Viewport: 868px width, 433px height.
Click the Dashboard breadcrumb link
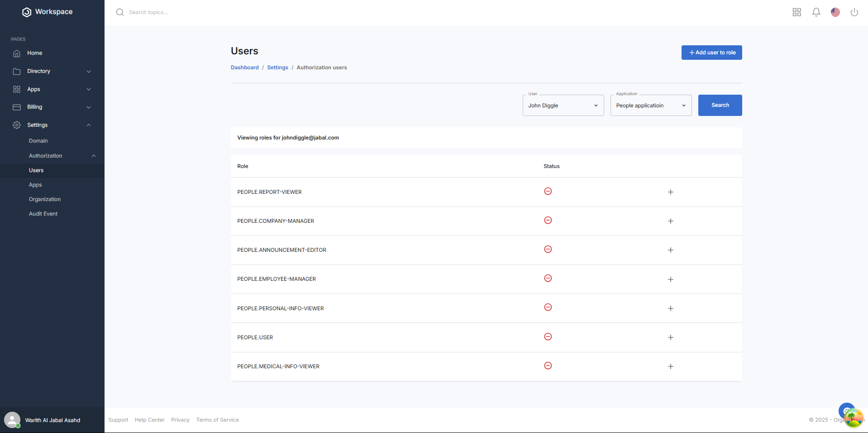click(x=244, y=67)
